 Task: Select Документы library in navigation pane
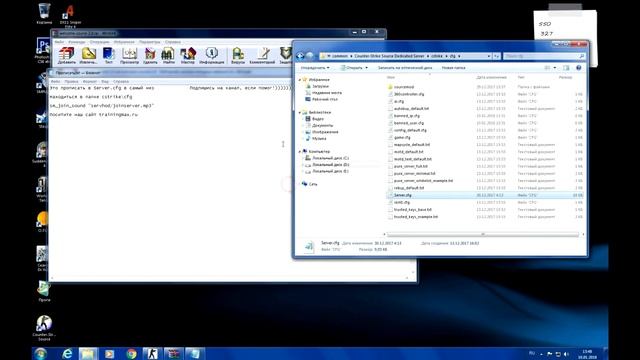[322, 125]
